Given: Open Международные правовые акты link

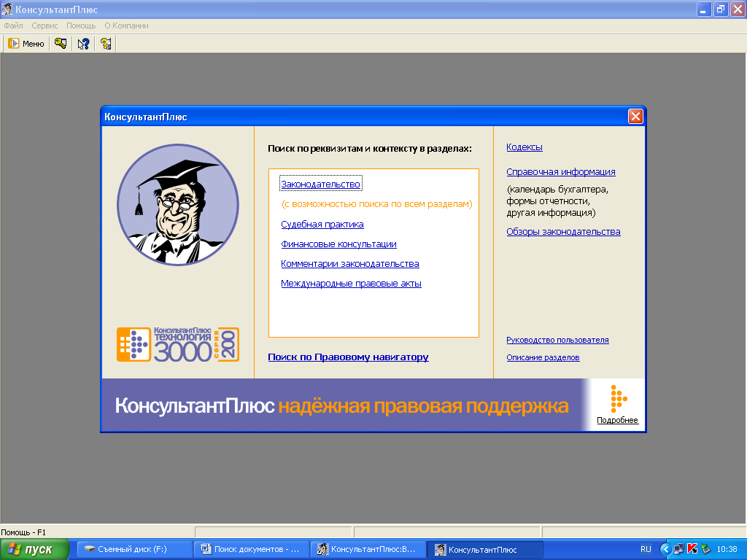Looking at the screenshot, I should [351, 284].
